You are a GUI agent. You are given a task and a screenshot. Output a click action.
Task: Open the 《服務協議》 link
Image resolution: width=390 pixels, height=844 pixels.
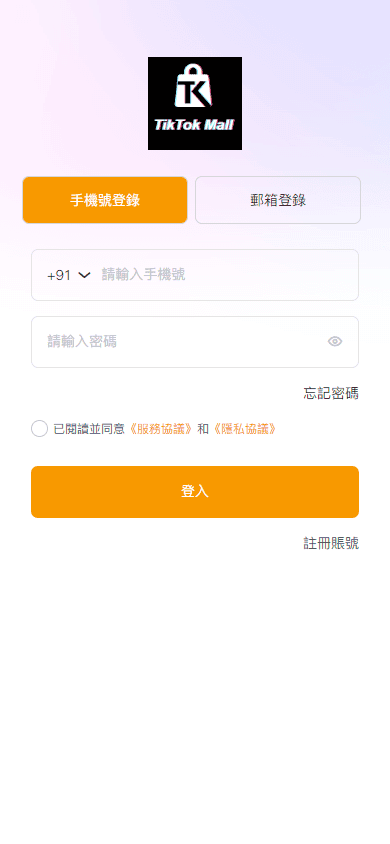(x=160, y=429)
